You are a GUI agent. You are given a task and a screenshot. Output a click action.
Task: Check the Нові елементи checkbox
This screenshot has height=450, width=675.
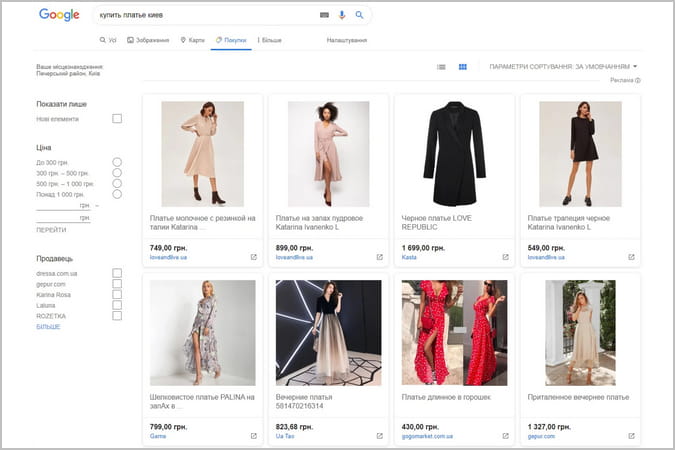click(x=117, y=118)
